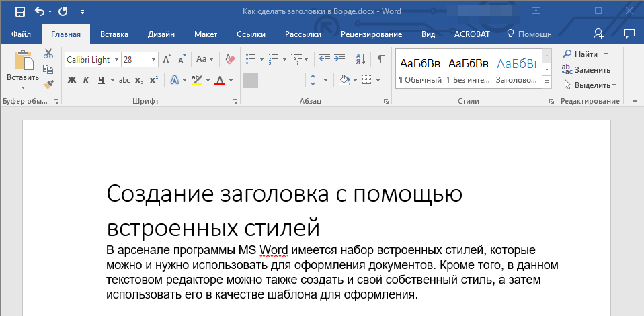Clear all formatting with the eraser icon
The width and height of the screenshot is (644, 316).
coord(231,59)
